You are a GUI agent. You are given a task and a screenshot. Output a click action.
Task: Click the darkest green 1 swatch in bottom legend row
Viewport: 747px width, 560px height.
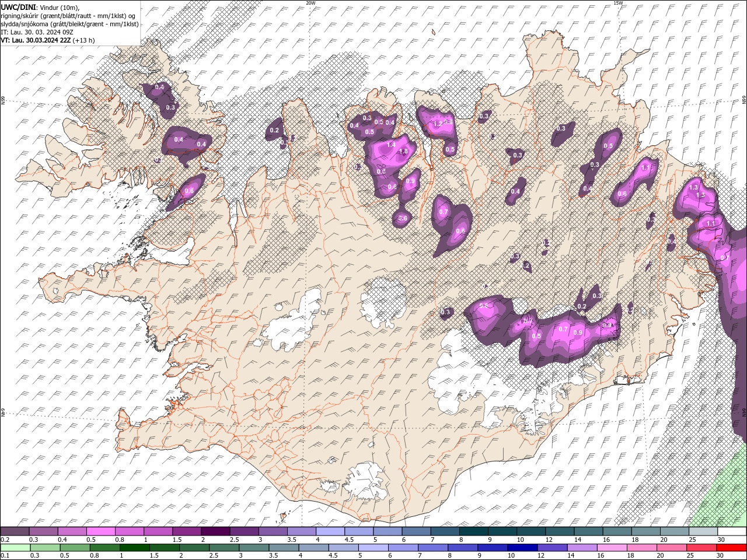pyautogui.click(x=134, y=548)
